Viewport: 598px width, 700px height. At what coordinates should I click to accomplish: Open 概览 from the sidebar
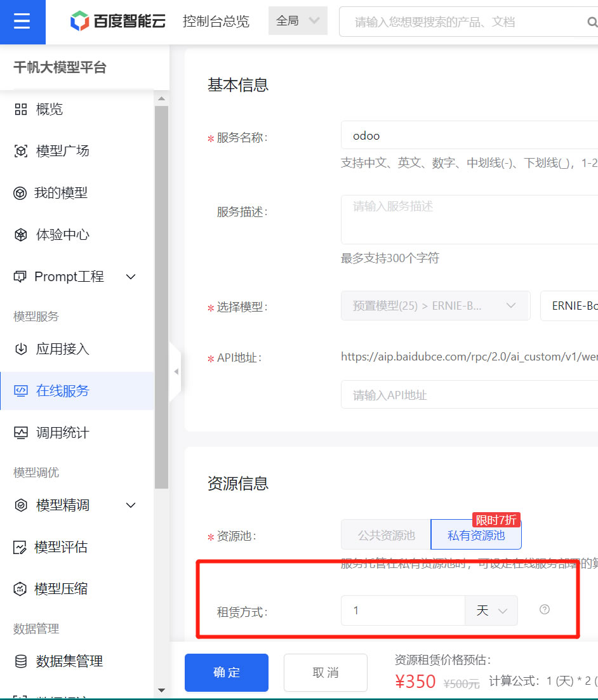coord(50,109)
